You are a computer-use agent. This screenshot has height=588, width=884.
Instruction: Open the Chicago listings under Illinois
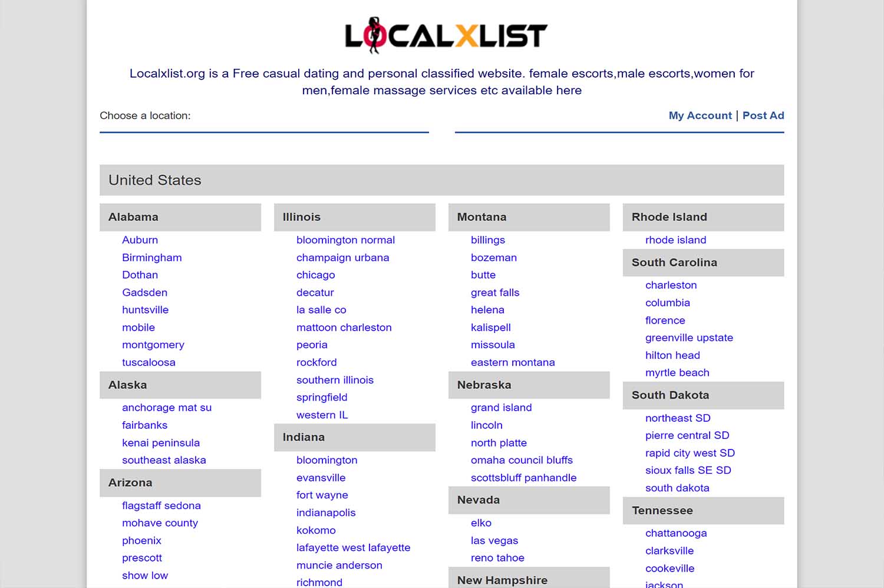coord(315,275)
